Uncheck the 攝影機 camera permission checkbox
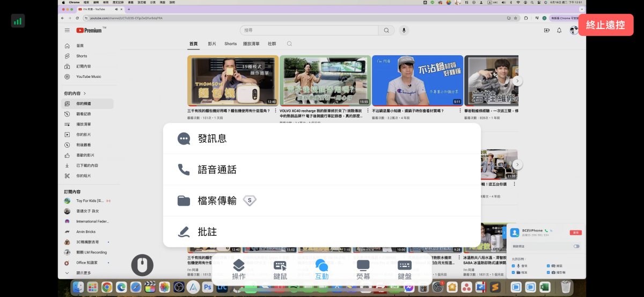Viewport: 644px width, 297px height. (x=548, y=273)
